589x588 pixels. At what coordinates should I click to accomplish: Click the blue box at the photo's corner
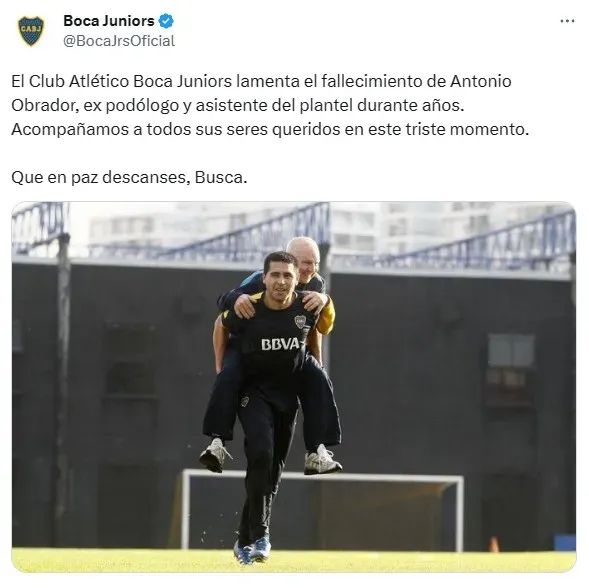(565, 543)
